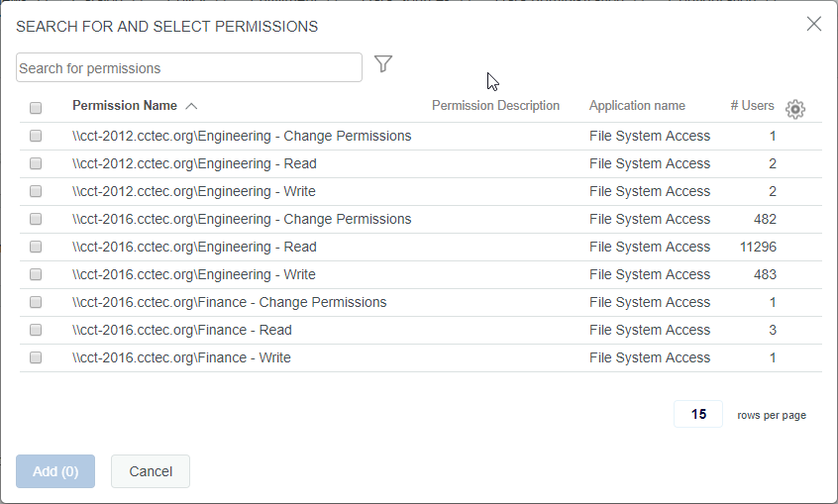Toggle the select-all header checkbox
This screenshot has height=504, width=838.
(x=36, y=108)
